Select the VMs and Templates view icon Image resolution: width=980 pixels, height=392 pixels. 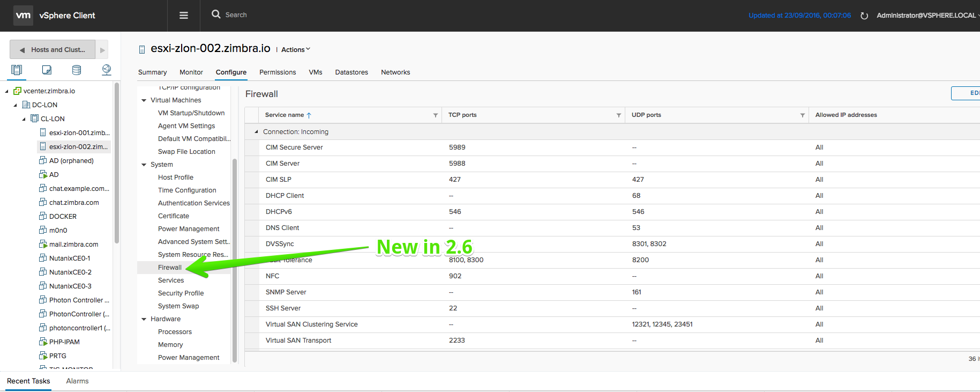[x=47, y=70]
